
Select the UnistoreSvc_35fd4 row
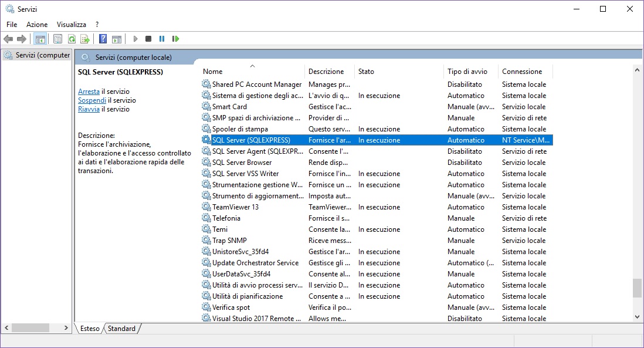coord(377,251)
